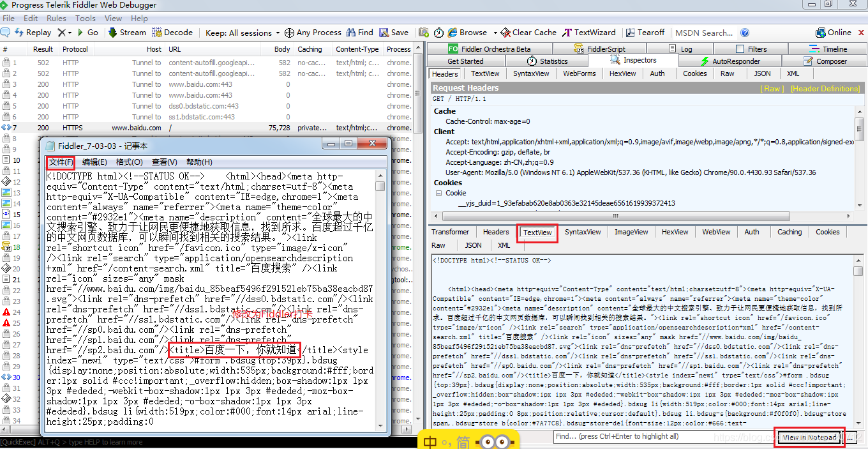
Task: Click the camera screenshot icon
Action: [424, 33]
